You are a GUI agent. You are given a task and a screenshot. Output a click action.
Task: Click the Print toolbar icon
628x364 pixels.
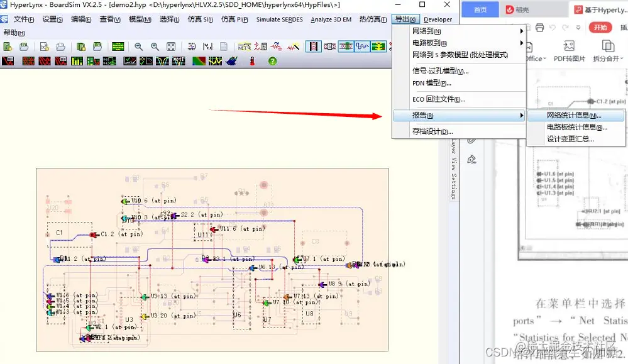541,28
